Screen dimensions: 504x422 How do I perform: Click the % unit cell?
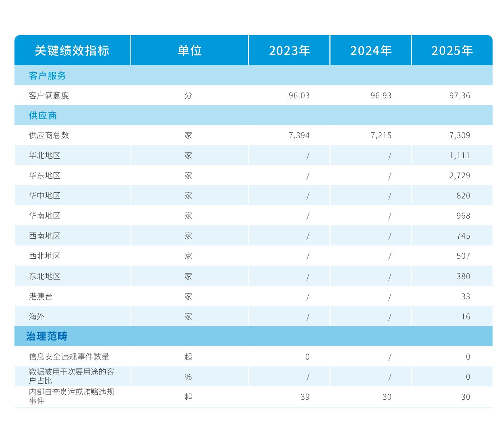point(188,377)
